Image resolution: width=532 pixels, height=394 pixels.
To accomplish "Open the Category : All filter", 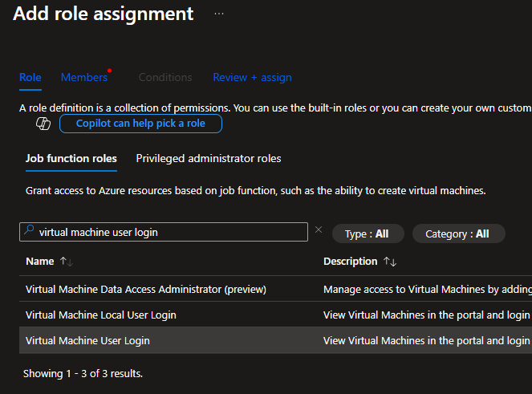I will click(x=458, y=234).
